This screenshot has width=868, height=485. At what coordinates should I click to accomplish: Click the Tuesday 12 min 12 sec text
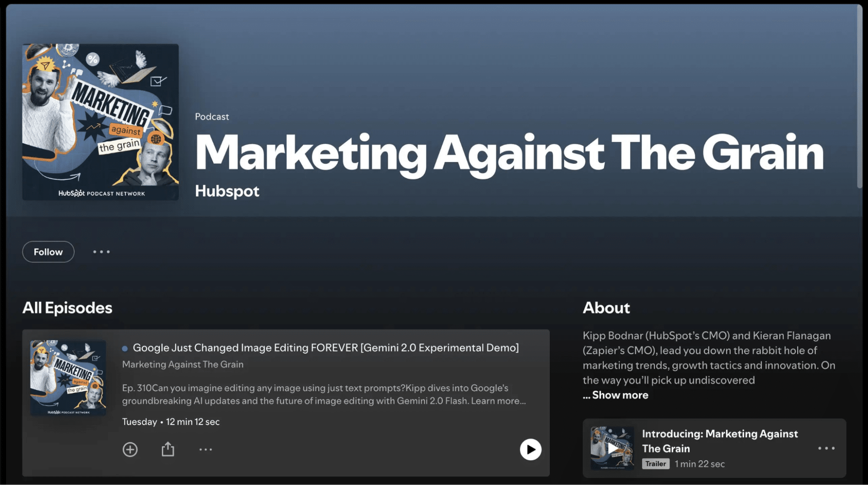coord(171,422)
